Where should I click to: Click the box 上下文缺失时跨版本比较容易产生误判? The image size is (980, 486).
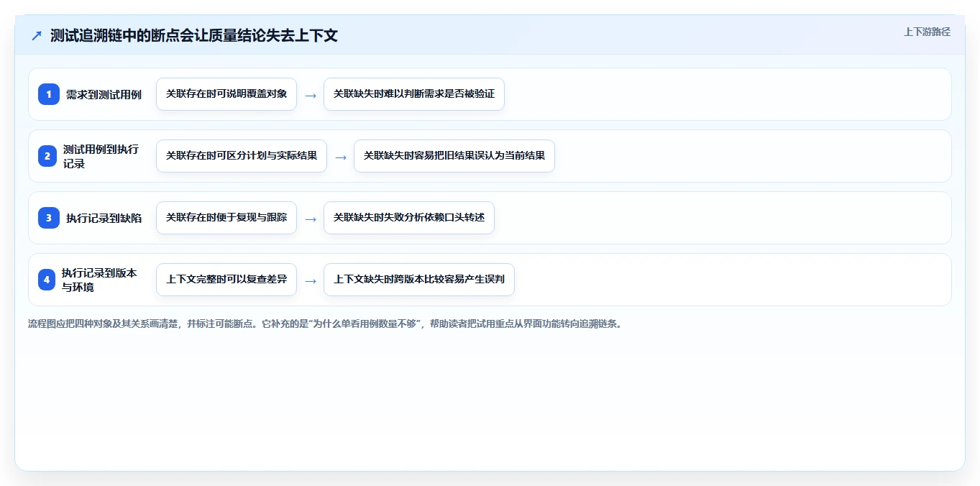point(419,280)
